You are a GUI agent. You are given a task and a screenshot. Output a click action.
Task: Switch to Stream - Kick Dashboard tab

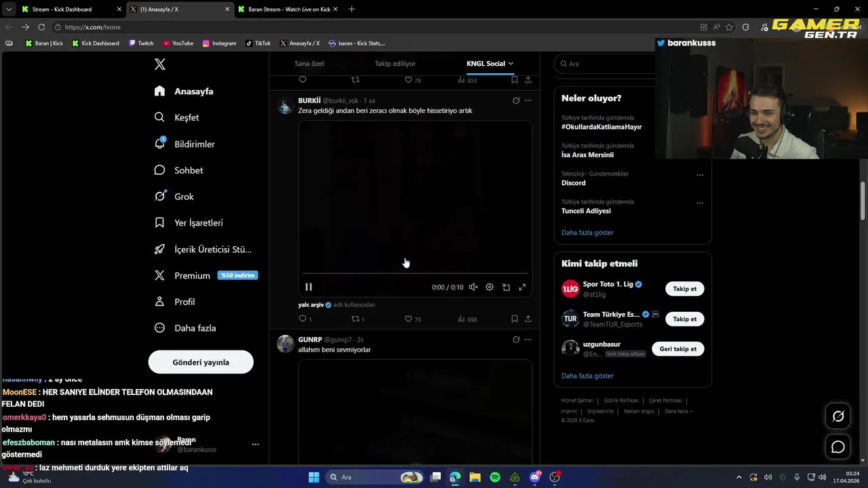[70, 9]
